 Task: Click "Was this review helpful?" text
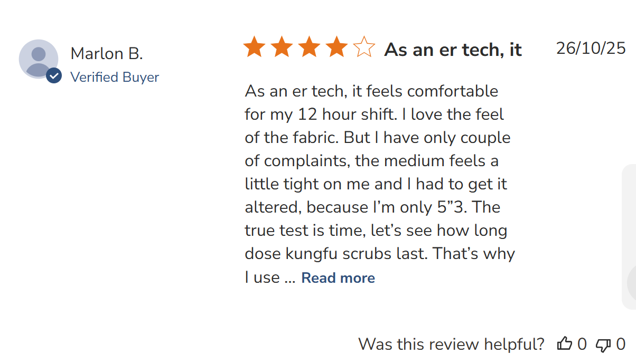[x=451, y=344]
